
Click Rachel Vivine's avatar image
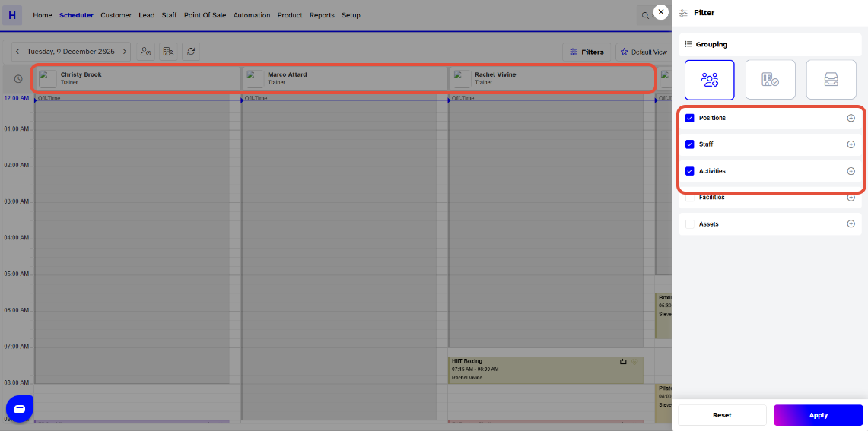click(x=463, y=79)
